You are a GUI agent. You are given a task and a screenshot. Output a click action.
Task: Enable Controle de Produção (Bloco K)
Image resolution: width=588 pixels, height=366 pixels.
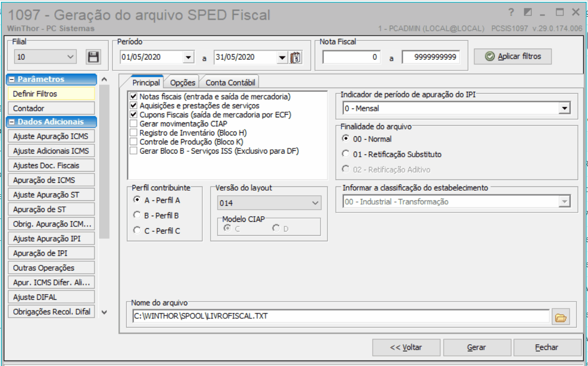point(134,142)
